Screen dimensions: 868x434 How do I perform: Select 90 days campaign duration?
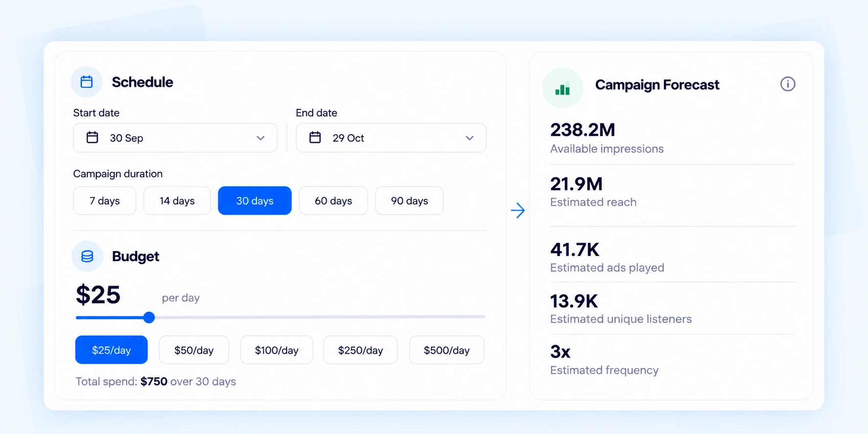[410, 201]
